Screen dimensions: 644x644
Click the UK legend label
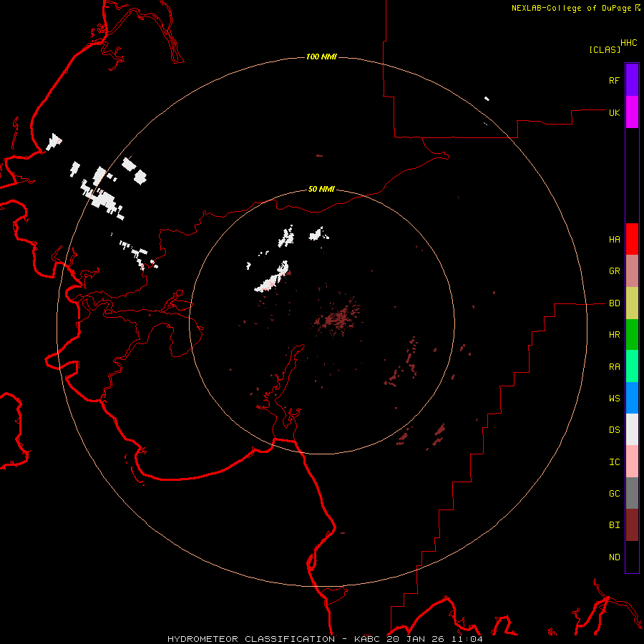tap(614, 112)
